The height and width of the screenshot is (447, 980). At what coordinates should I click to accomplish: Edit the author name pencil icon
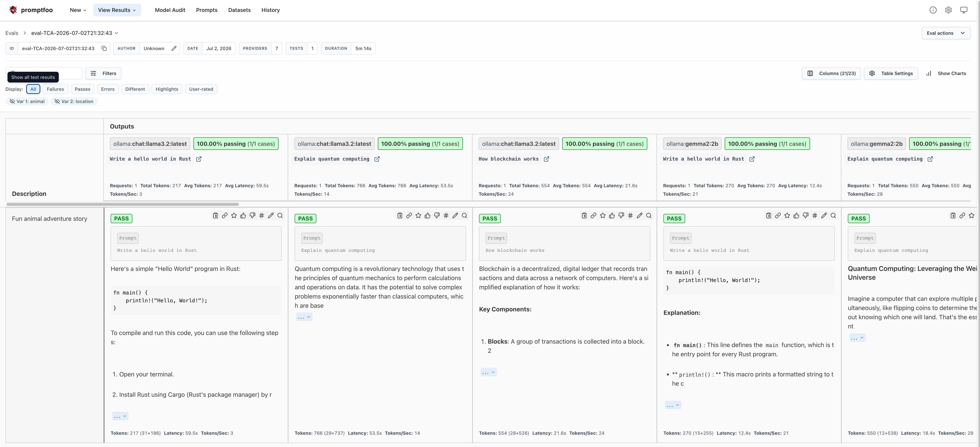174,48
